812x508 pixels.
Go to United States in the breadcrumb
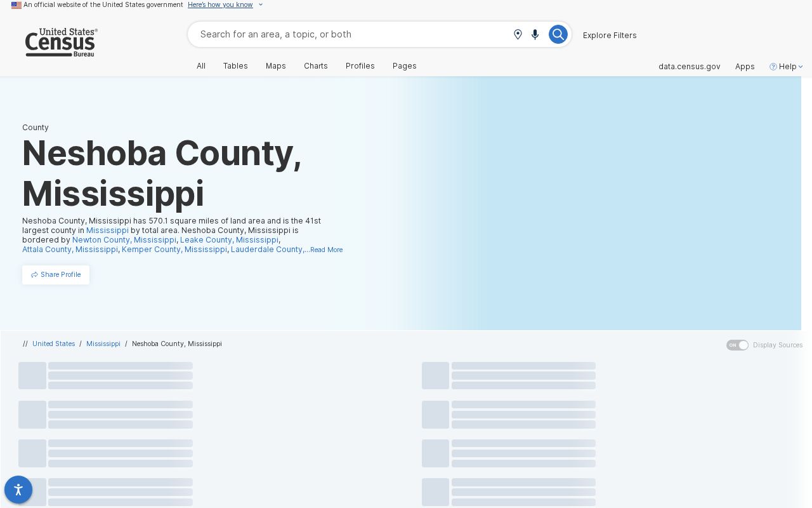[54, 344]
